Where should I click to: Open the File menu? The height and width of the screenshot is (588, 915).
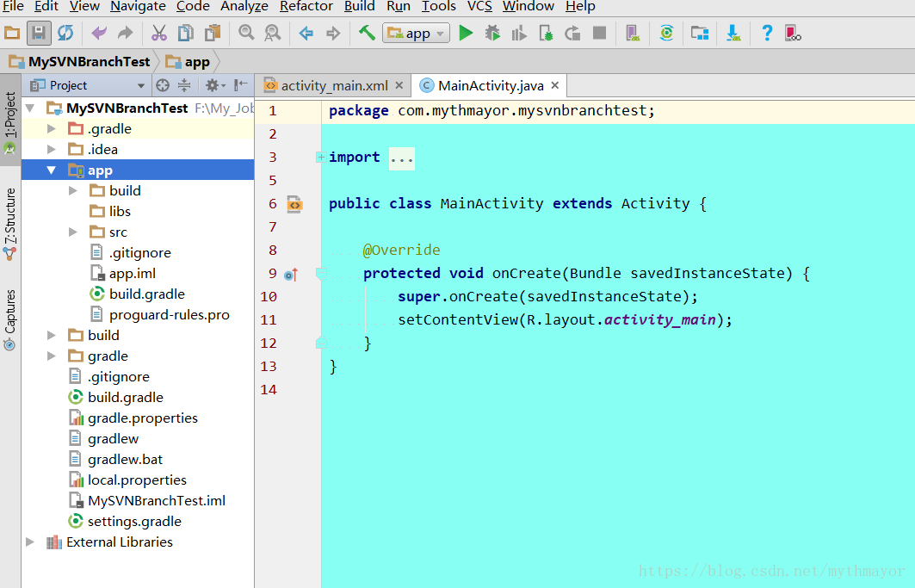click(x=13, y=6)
